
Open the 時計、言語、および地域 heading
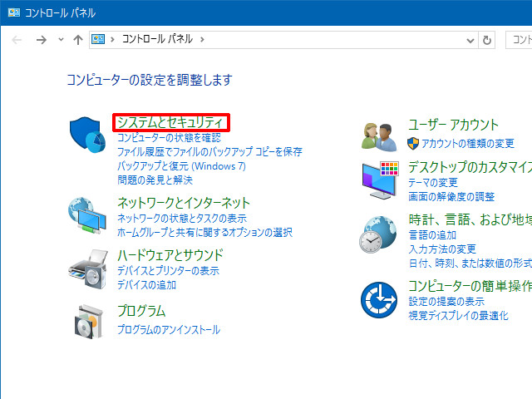click(x=470, y=219)
